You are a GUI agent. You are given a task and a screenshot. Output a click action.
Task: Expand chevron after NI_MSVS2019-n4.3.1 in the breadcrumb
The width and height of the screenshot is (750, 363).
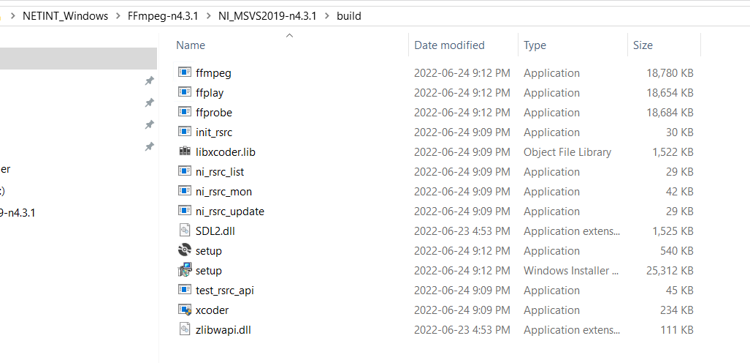[x=327, y=16]
